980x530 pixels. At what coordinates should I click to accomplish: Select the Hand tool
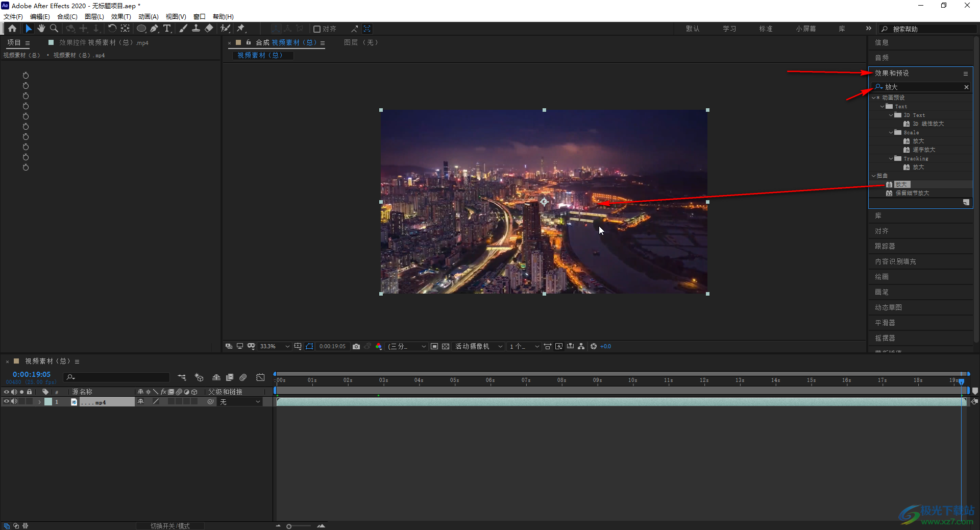tap(41, 29)
